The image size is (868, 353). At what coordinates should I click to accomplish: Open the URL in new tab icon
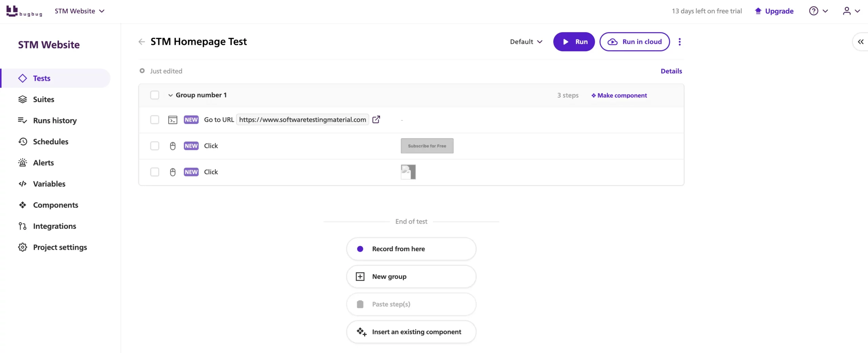coord(376,119)
